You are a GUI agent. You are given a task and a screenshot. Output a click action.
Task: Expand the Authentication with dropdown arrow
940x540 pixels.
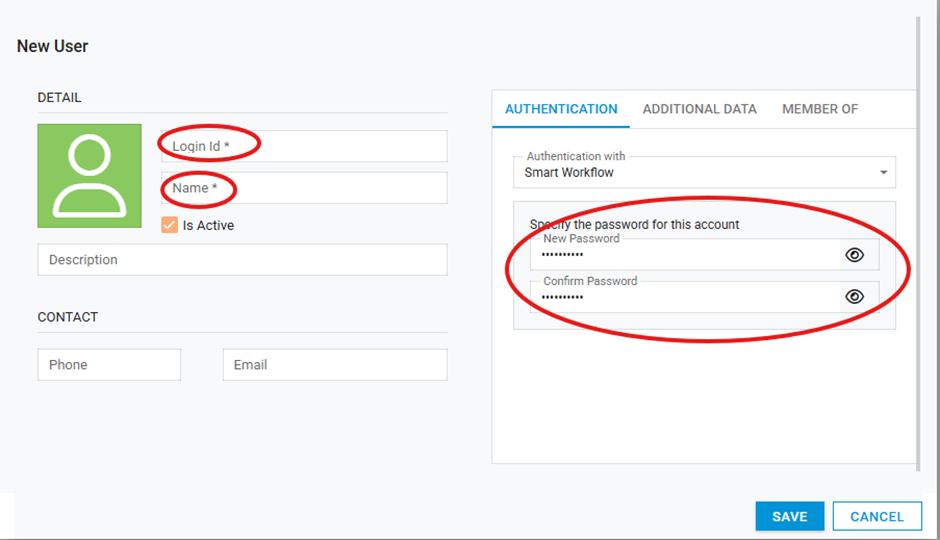[883, 173]
